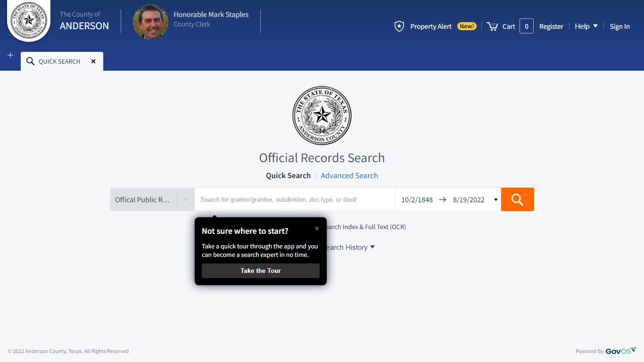Add a new tab with plus icon
The width and height of the screenshot is (644, 362).
coord(10,55)
